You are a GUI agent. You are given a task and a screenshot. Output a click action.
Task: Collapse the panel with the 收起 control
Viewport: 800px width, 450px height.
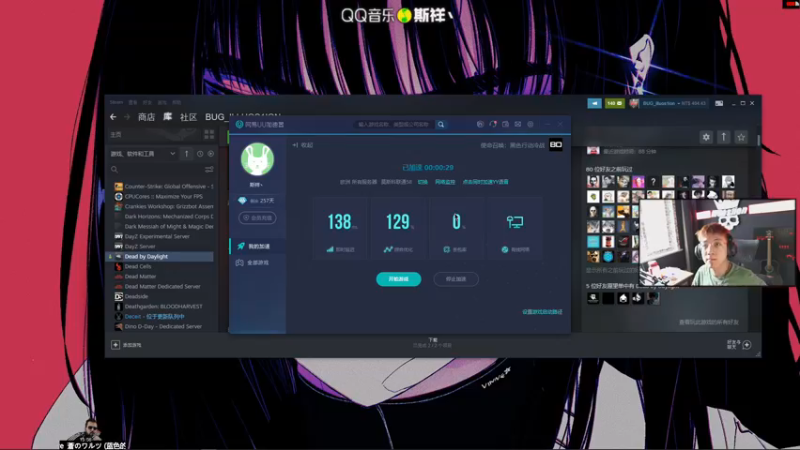coord(303,145)
